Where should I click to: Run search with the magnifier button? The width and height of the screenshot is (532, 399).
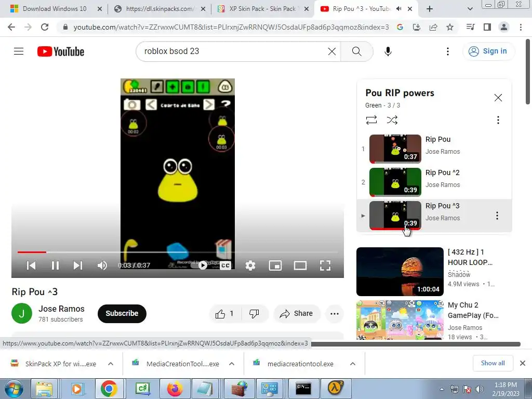(356, 51)
